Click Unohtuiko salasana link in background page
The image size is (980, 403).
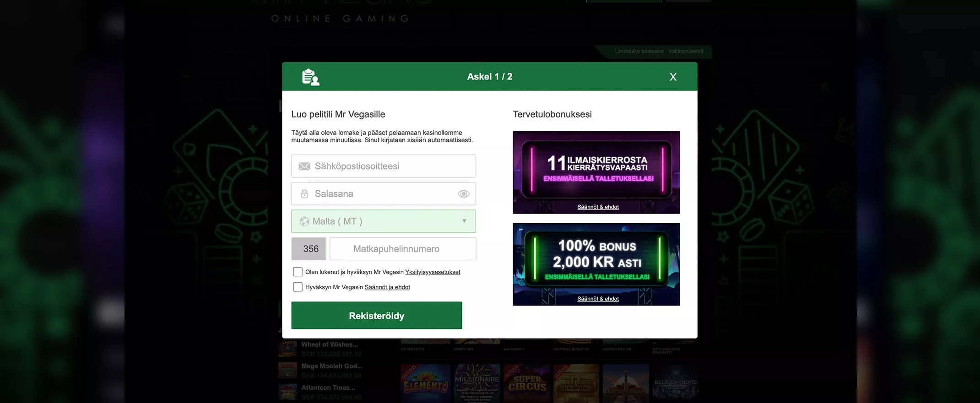coord(639,51)
